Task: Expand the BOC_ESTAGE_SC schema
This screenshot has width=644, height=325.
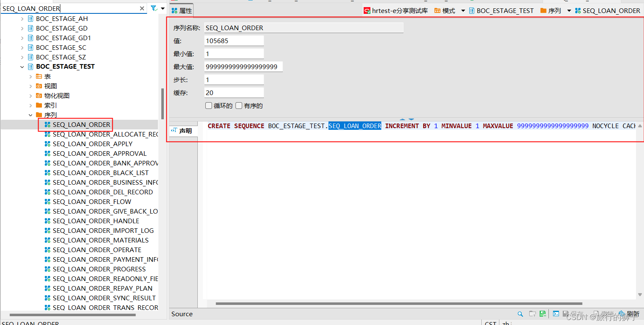Action: (22, 48)
